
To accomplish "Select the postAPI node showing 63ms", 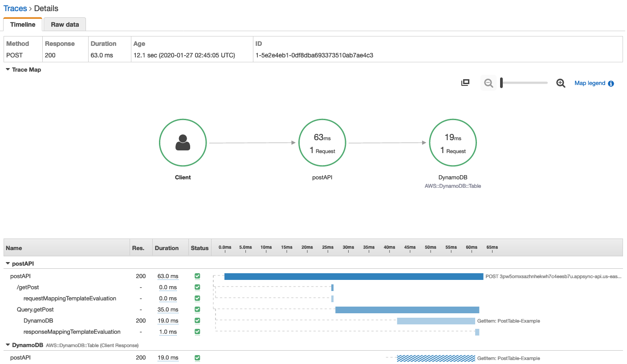I will tap(322, 142).
